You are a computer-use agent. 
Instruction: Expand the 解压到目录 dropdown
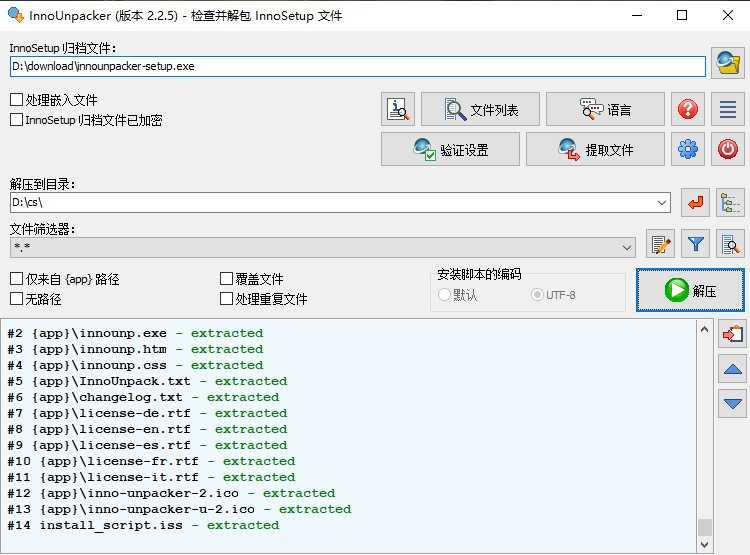pyautogui.click(x=662, y=203)
